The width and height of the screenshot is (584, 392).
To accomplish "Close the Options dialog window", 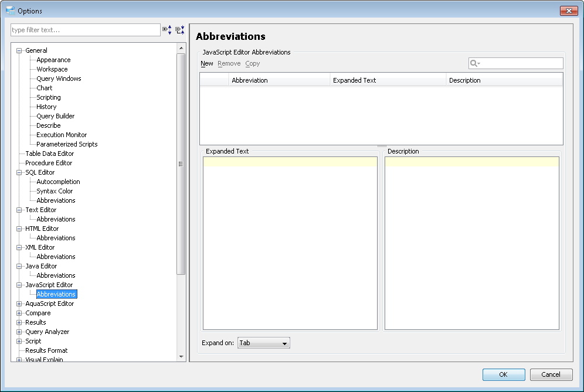I will pos(569,11).
